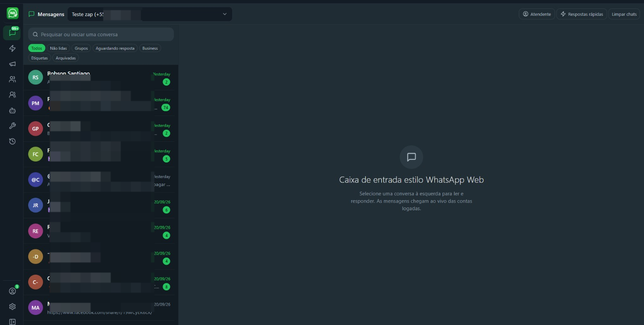
Task: Select the Grupos filter
Action: pyautogui.click(x=81, y=48)
